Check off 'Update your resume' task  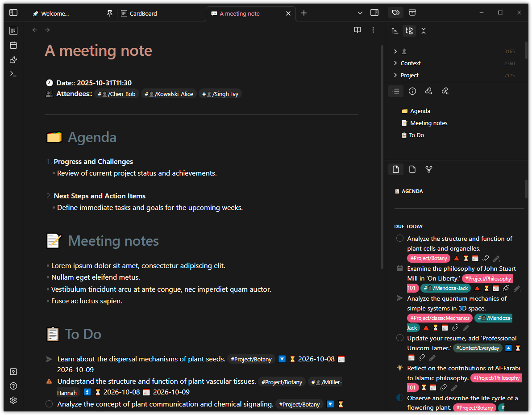pyautogui.click(x=400, y=338)
